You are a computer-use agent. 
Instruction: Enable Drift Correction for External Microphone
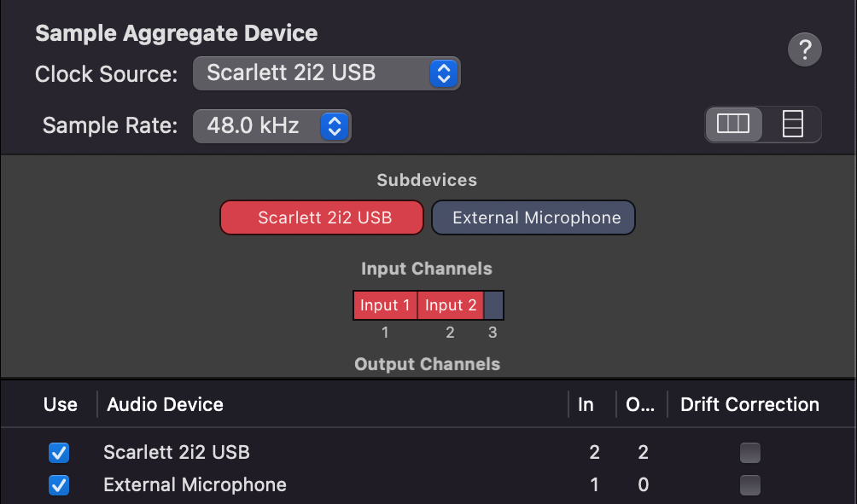point(749,485)
